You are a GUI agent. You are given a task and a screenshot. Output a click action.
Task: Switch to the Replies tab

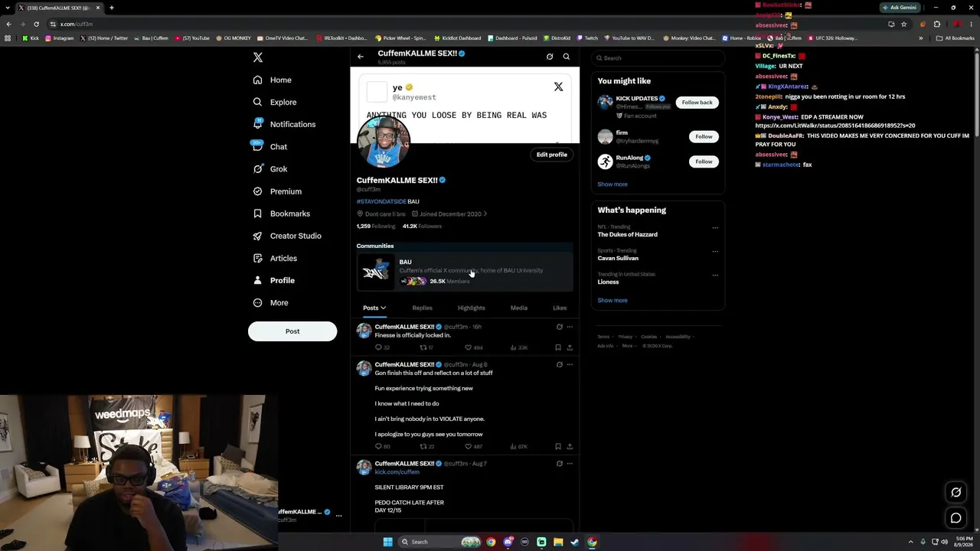point(422,308)
